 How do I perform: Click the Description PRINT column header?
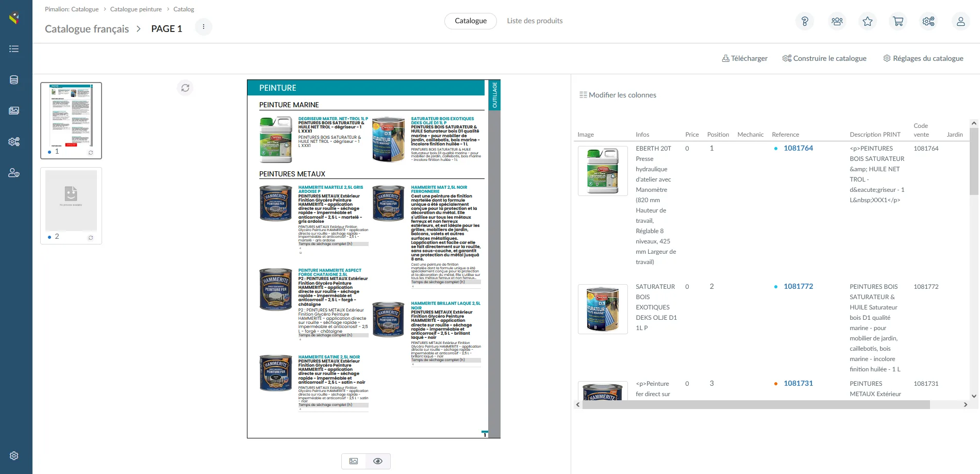click(875, 135)
